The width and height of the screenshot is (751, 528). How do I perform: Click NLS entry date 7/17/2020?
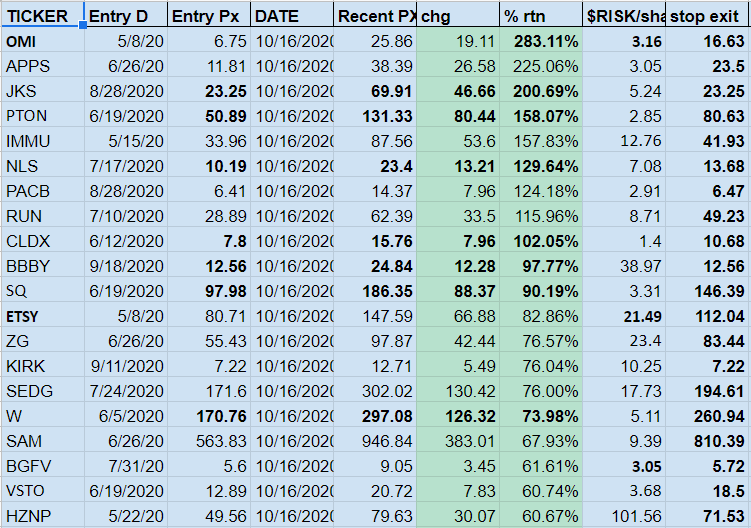126,166
